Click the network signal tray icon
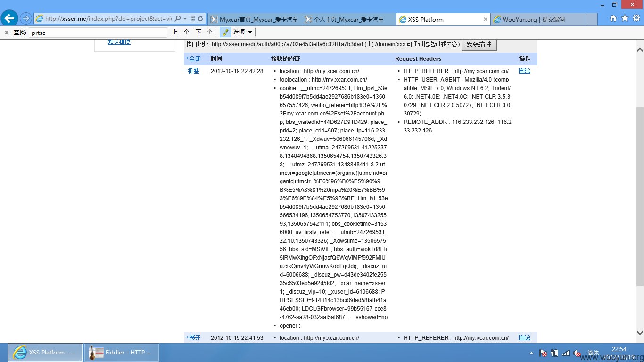Screen dimensions: 644x362 [566, 353]
